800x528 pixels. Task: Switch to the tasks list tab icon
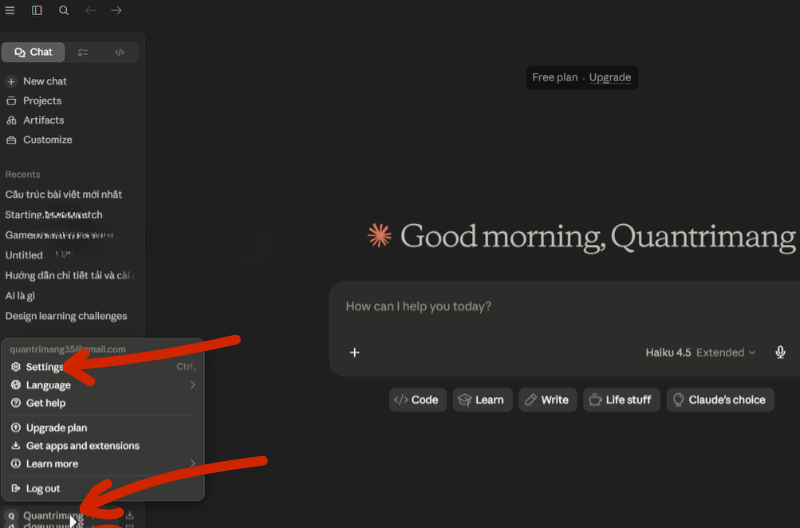click(83, 52)
